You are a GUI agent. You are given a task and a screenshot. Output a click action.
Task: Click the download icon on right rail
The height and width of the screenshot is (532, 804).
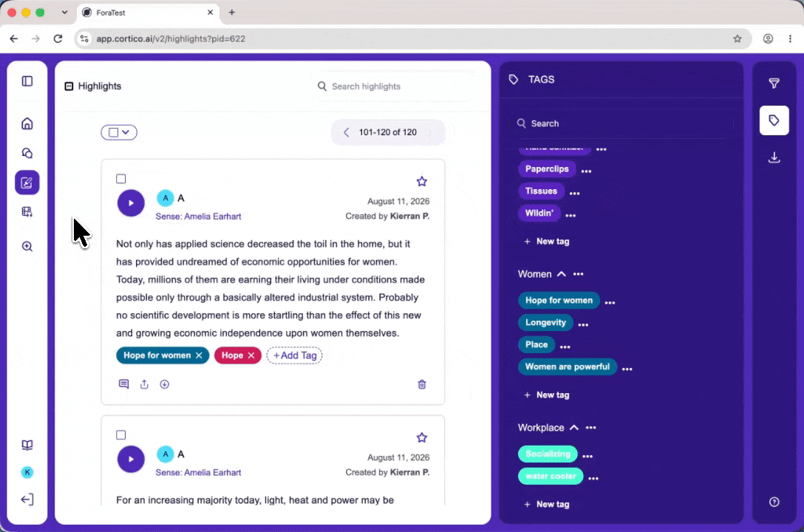(774, 157)
